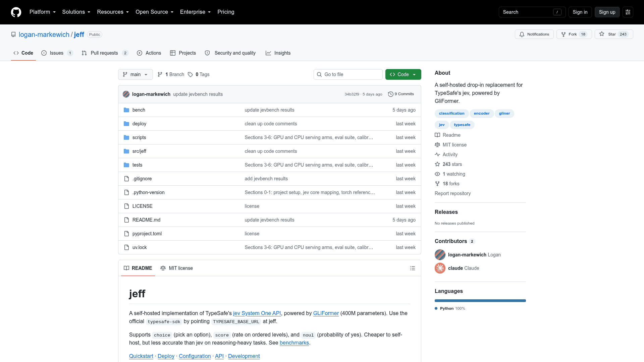Open commit hash 34b32f9
This screenshot has width=644, height=362.
click(x=352, y=94)
